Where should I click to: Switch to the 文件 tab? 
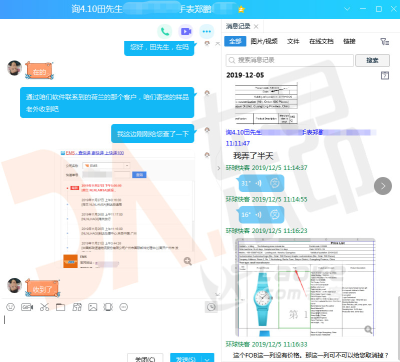[x=293, y=41]
